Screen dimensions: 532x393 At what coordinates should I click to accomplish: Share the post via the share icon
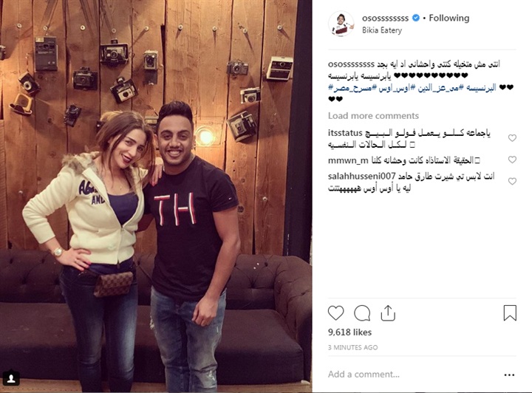point(388,312)
